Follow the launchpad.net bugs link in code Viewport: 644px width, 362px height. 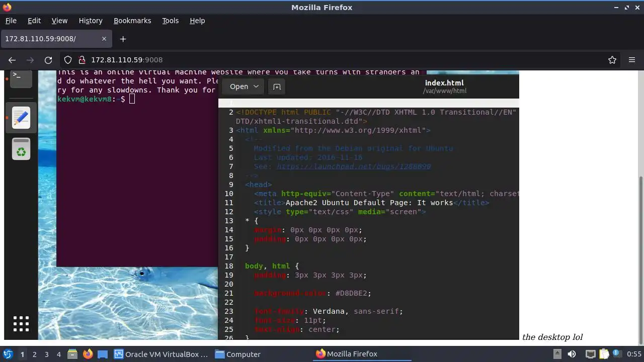[x=354, y=166]
